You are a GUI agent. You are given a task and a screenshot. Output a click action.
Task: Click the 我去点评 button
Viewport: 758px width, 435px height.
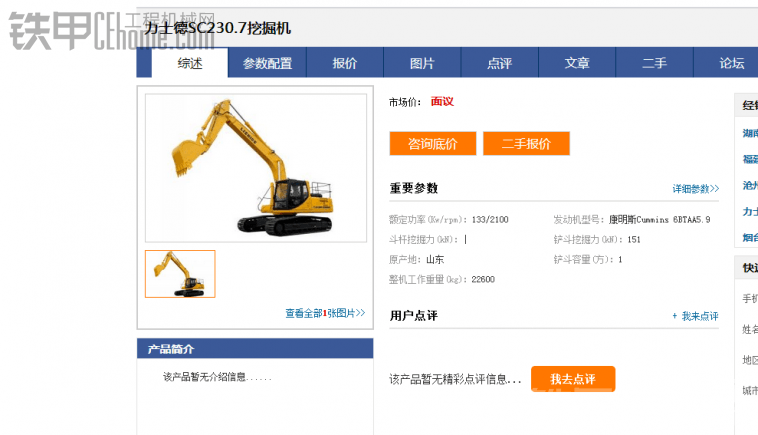tap(573, 379)
